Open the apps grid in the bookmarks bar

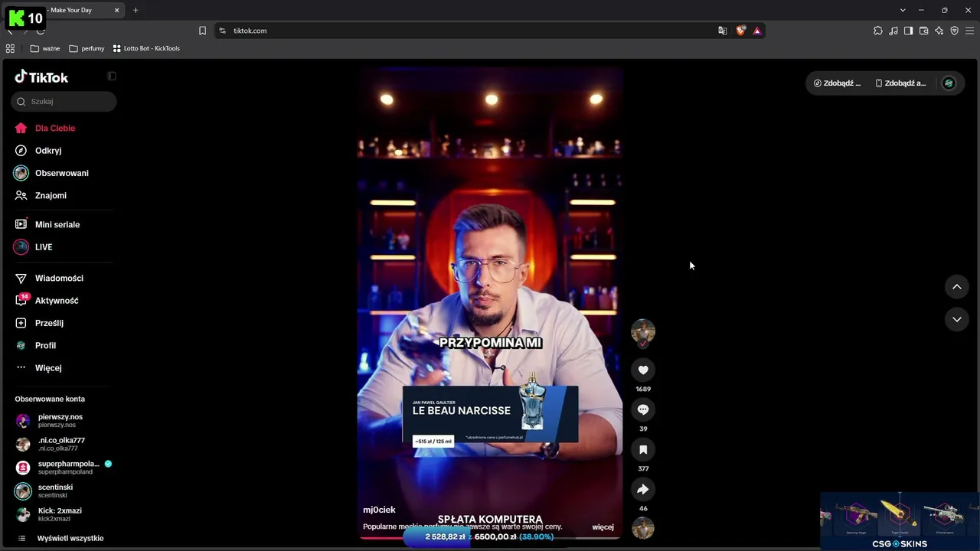[10, 48]
